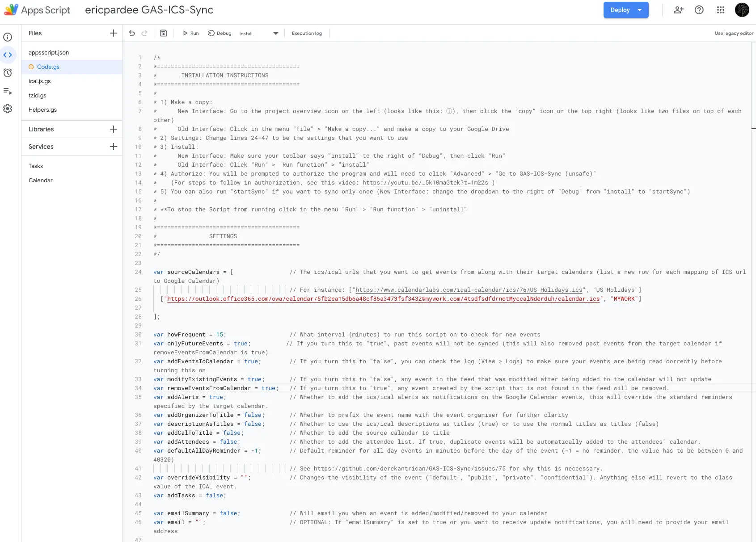Open the account avatar menu

(742, 10)
